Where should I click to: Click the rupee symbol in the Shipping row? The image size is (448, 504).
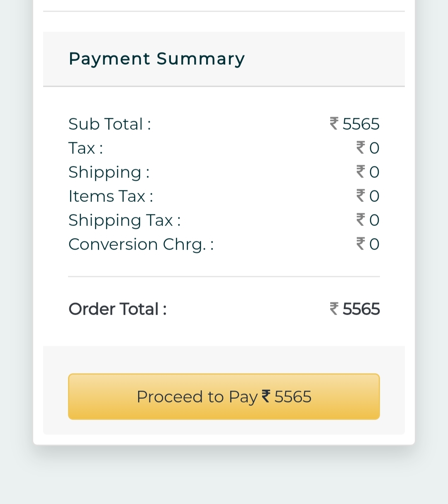pos(360,172)
